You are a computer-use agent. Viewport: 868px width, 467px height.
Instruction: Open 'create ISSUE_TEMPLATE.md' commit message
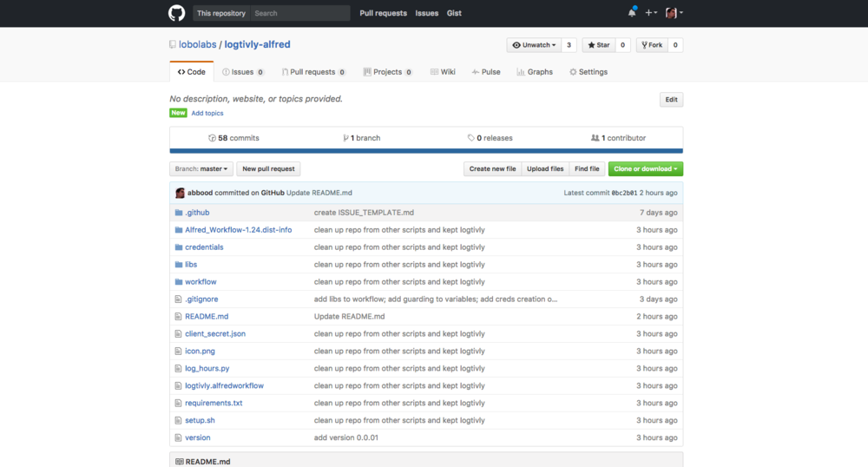[364, 213]
